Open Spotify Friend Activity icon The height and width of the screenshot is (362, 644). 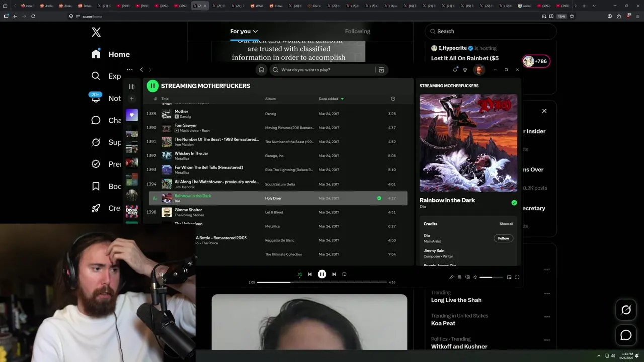click(465, 70)
